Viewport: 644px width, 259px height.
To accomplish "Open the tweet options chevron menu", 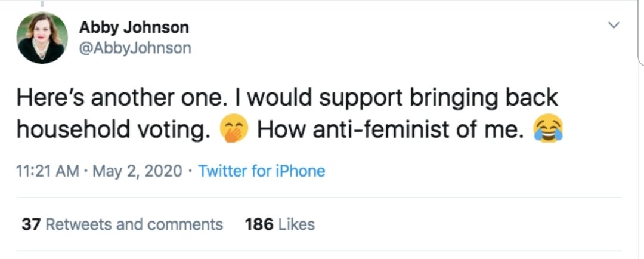I will [x=612, y=26].
